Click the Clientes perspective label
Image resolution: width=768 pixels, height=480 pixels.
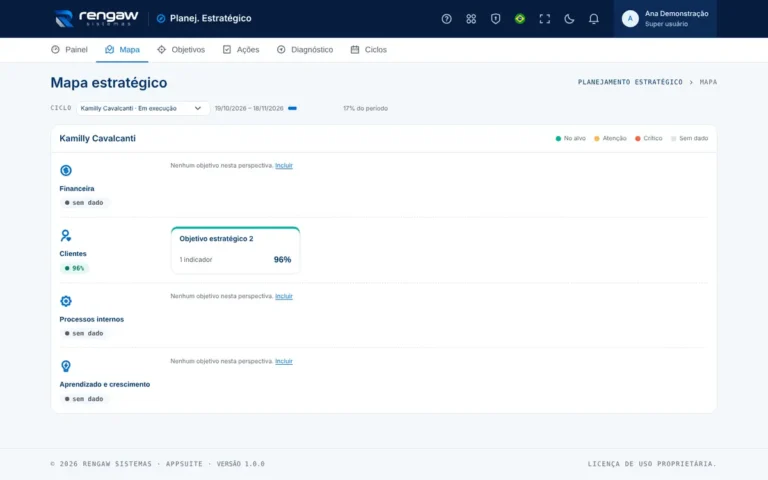(x=73, y=254)
